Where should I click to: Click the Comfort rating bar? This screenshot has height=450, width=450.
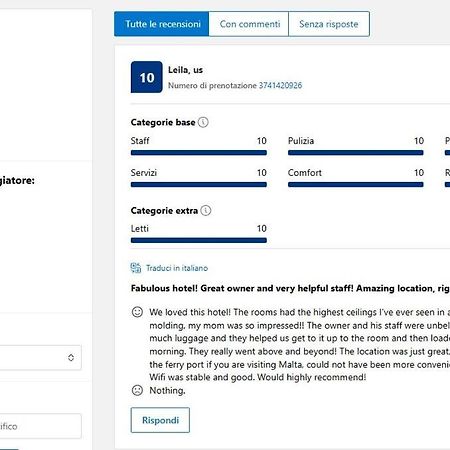[356, 185]
